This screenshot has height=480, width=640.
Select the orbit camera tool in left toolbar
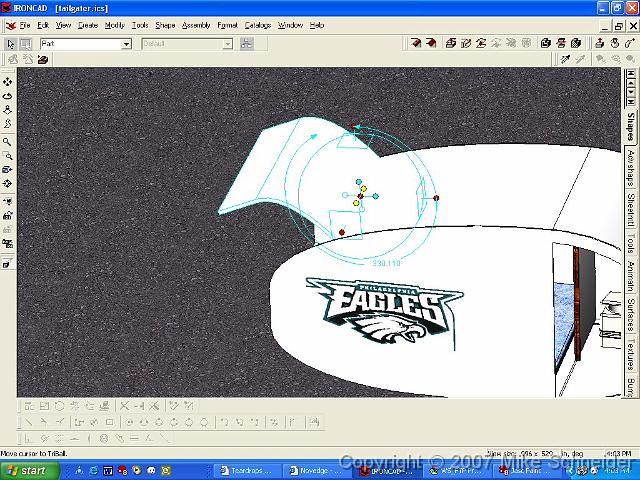(7, 96)
